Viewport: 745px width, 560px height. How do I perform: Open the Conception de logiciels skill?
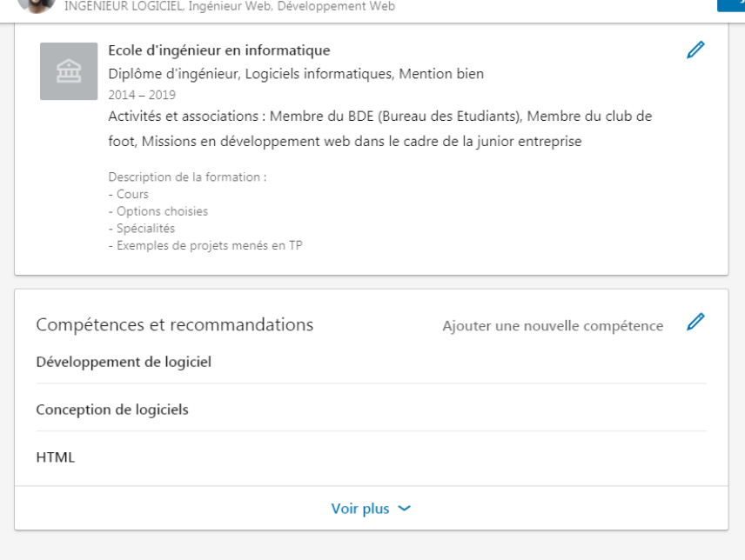point(112,410)
